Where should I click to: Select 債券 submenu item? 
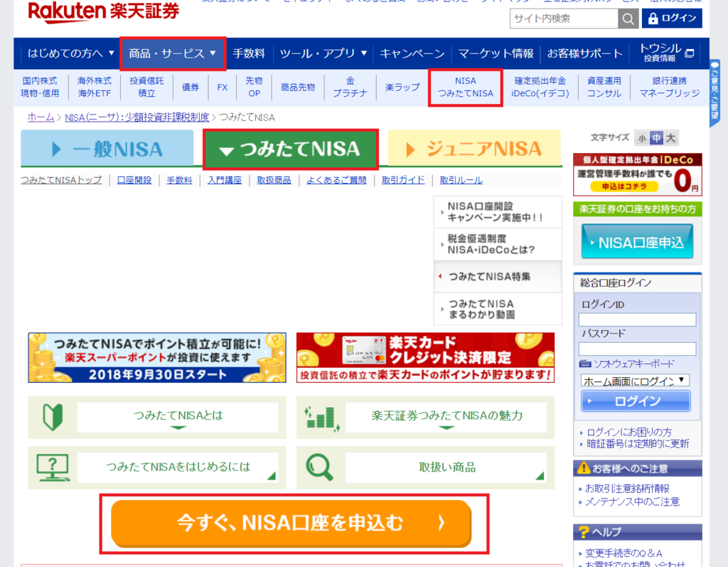pyautogui.click(x=191, y=87)
